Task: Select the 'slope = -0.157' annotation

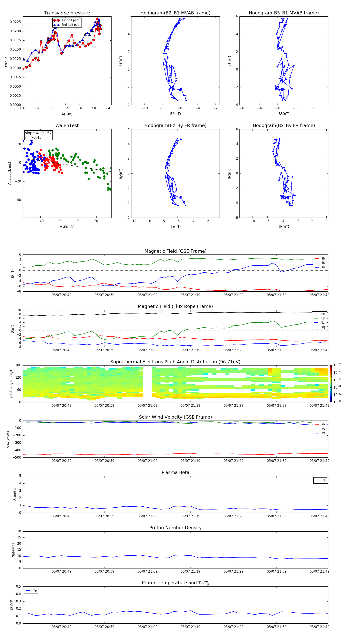Action: tap(38, 133)
